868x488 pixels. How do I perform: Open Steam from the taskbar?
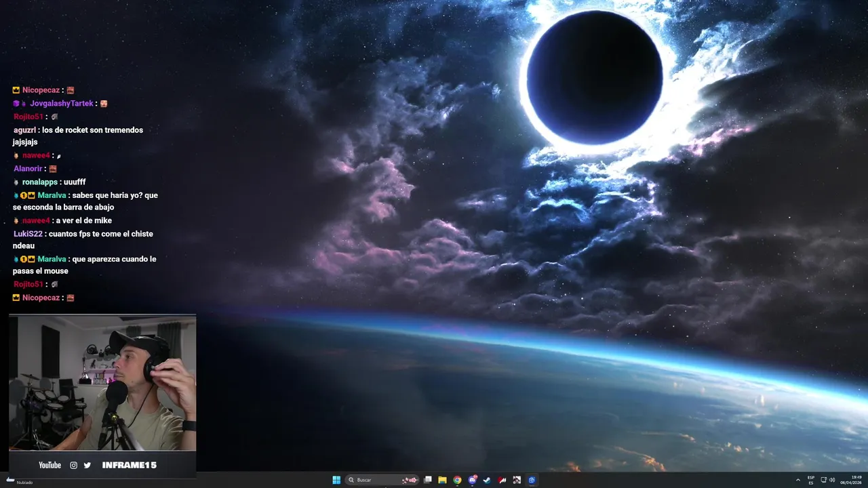[487, 480]
